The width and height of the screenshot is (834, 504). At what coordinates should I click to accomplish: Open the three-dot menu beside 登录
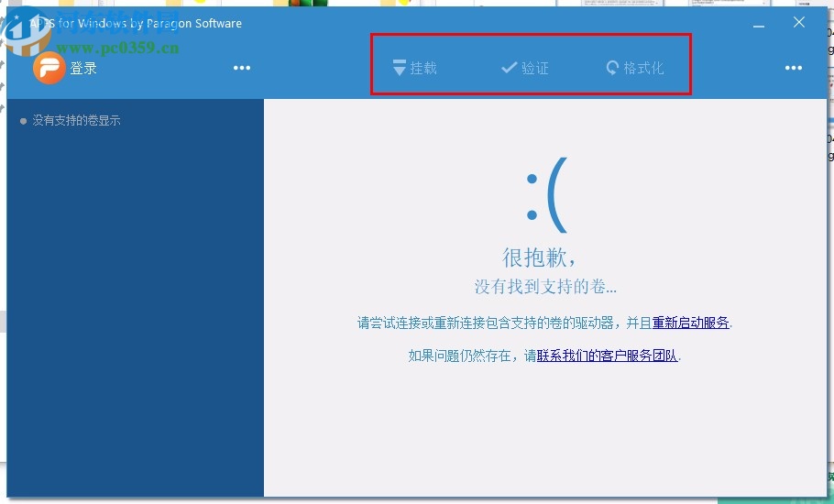(x=241, y=68)
